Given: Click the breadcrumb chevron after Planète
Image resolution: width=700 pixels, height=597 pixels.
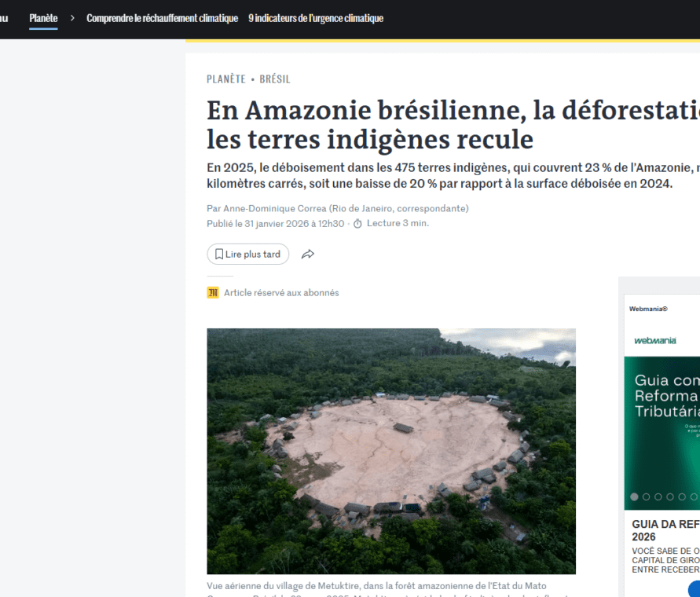Looking at the screenshot, I should (x=72, y=18).
